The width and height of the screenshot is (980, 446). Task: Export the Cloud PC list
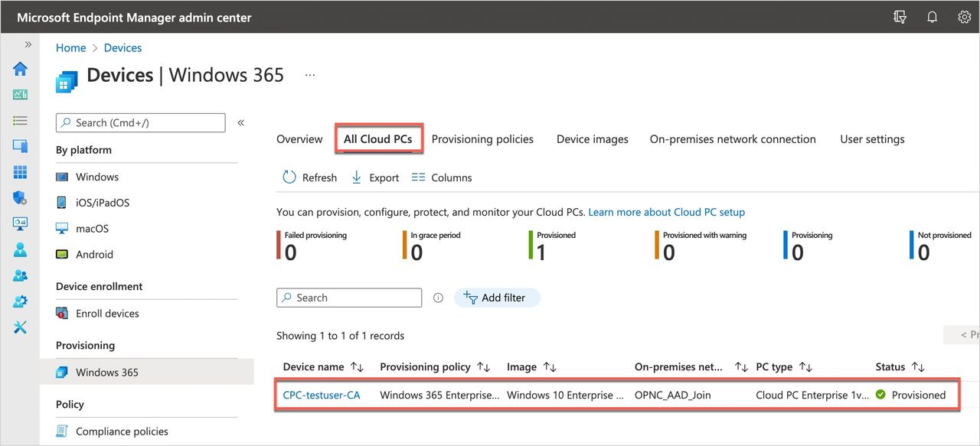point(375,177)
